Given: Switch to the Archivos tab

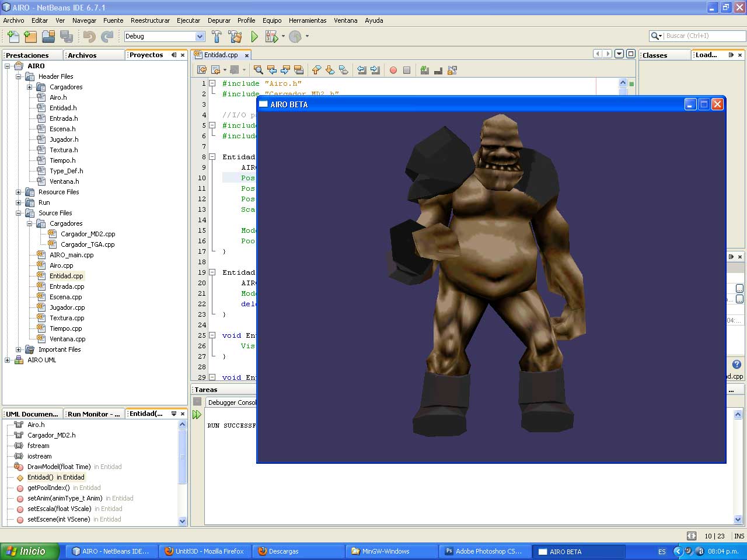Looking at the screenshot, I should point(93,55).
